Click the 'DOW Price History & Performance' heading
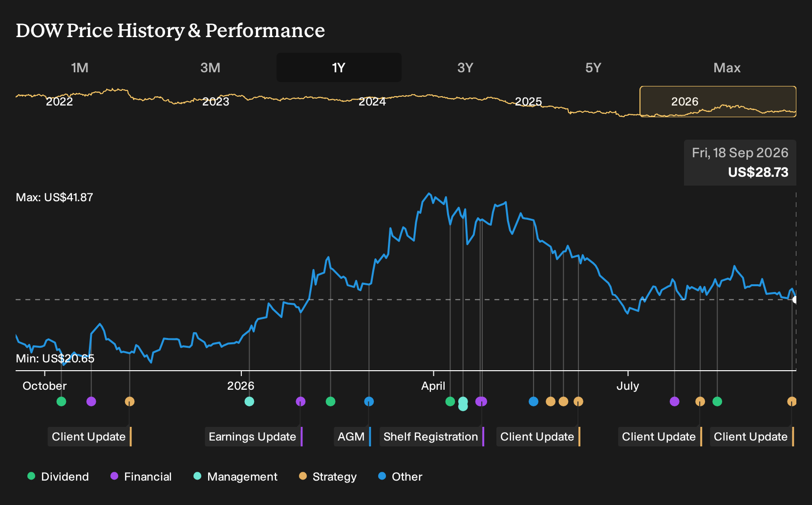The width and height of the screenshot is (812, 505). coord(170,30)
